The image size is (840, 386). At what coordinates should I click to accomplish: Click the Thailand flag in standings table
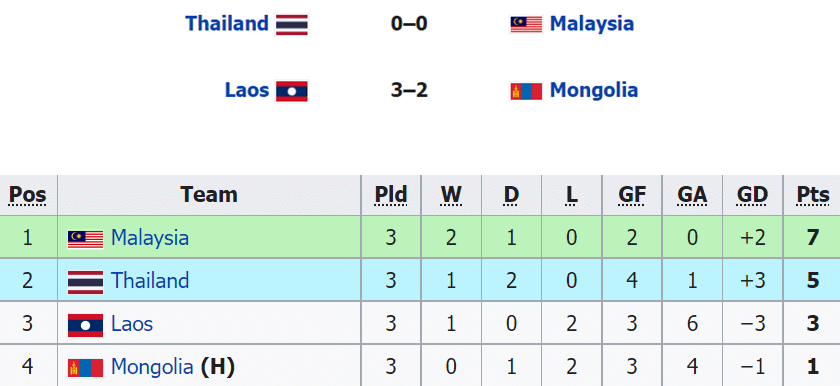85,282
